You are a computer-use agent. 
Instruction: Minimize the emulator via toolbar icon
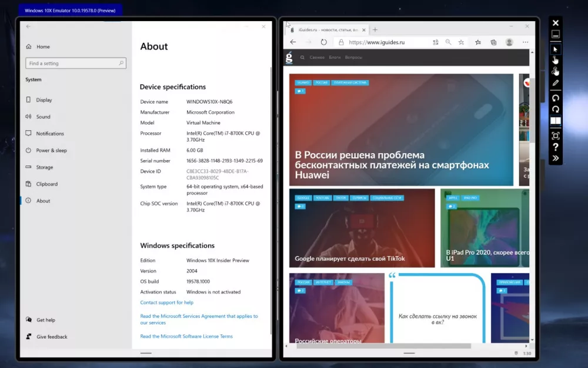(556, 34)
